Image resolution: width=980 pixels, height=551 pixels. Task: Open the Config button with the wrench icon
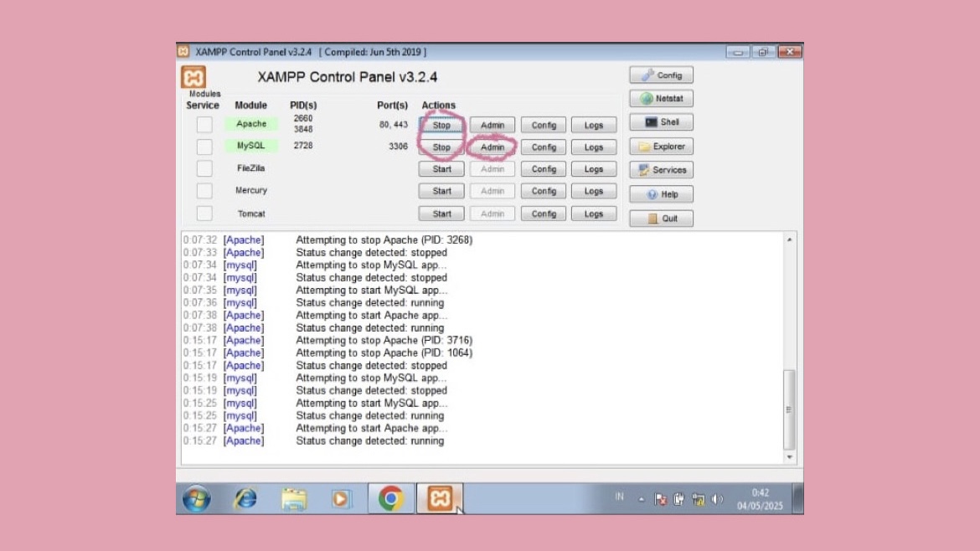click(661, 75)
